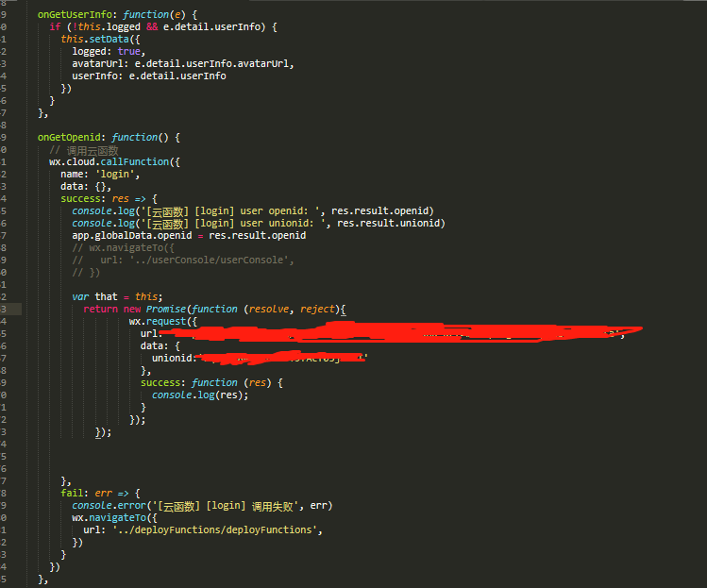Click commented '// wx.navigateTo({' line
The width and height of the screenshot is (707, 588).
(123, 247)
